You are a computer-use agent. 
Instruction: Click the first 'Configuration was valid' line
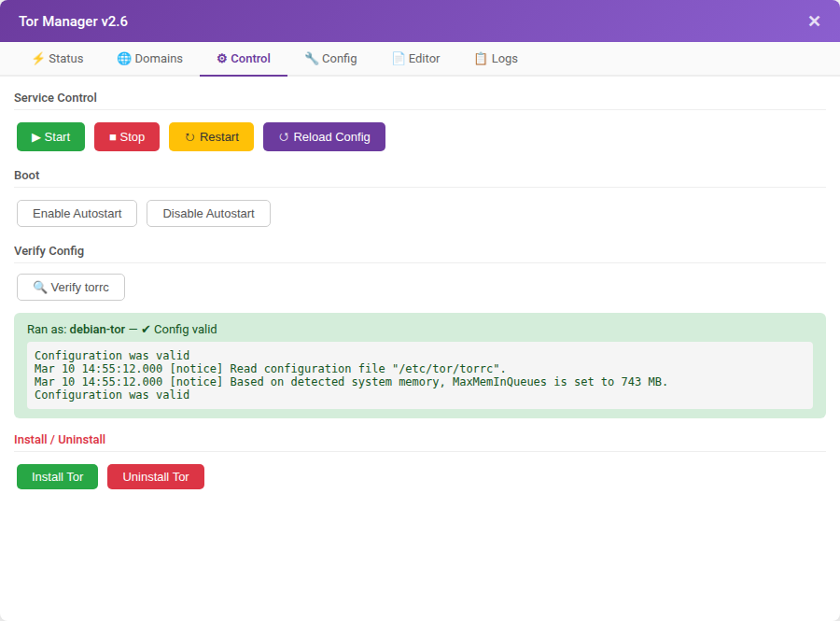[x=112, y=355]
